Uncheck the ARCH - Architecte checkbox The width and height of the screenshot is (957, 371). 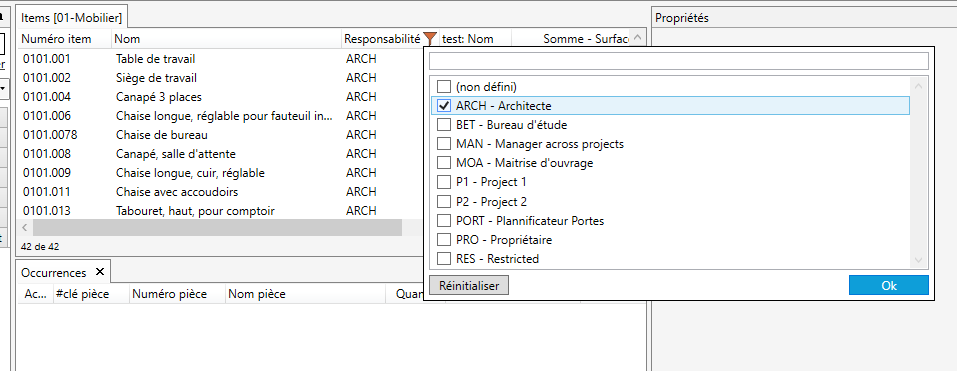(444, 106)
